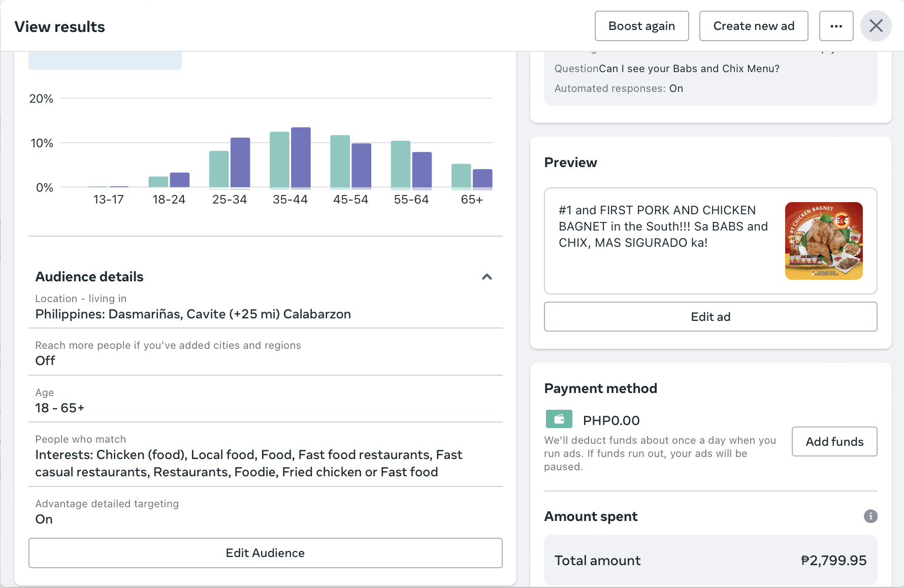Image resolution: width=904 pixels, height=588 pixels.
Task: Open the three-dots more options menu
Action: click(x=836, y=26)
